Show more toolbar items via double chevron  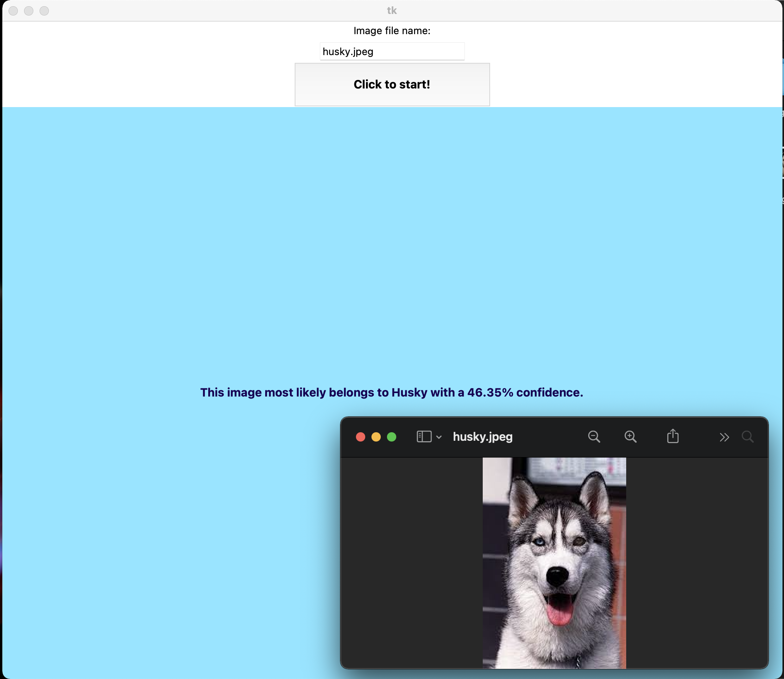pyautogui.click(x=724, y=437)
